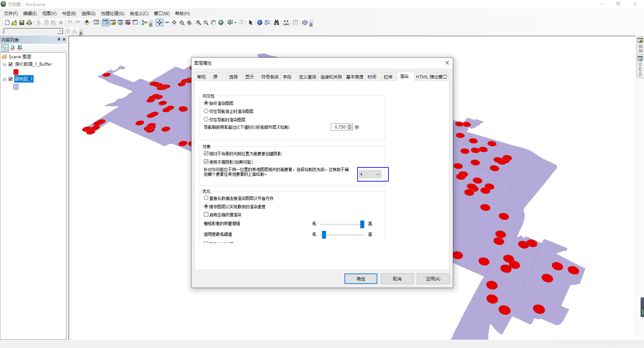
Task: Click the Add Data button
Action: click(87, 22)
